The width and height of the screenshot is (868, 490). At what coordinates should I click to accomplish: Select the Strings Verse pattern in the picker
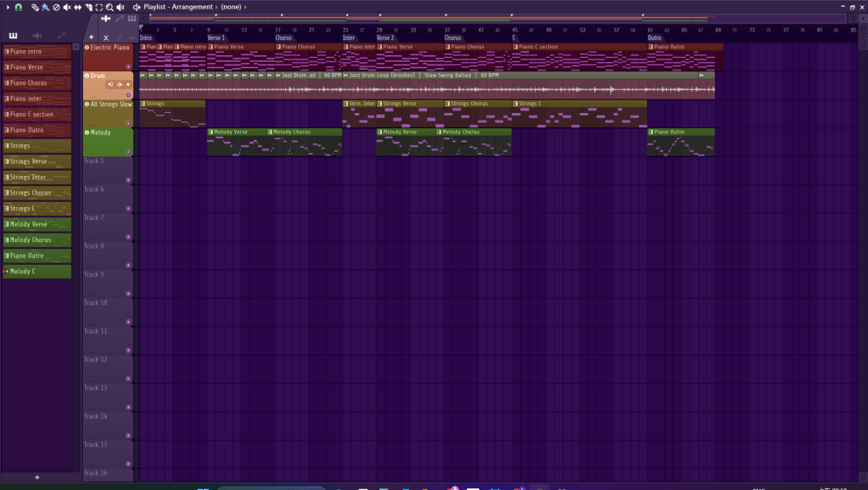point(36,161)
